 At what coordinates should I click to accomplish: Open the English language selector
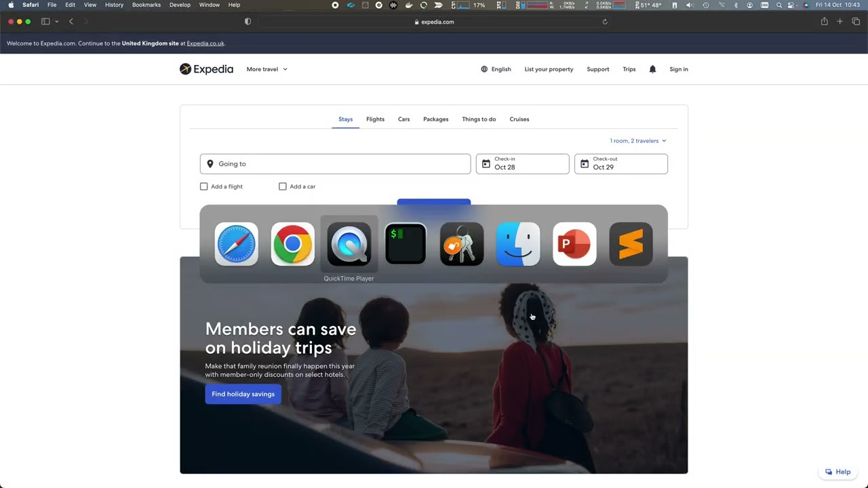pos(496,69)
